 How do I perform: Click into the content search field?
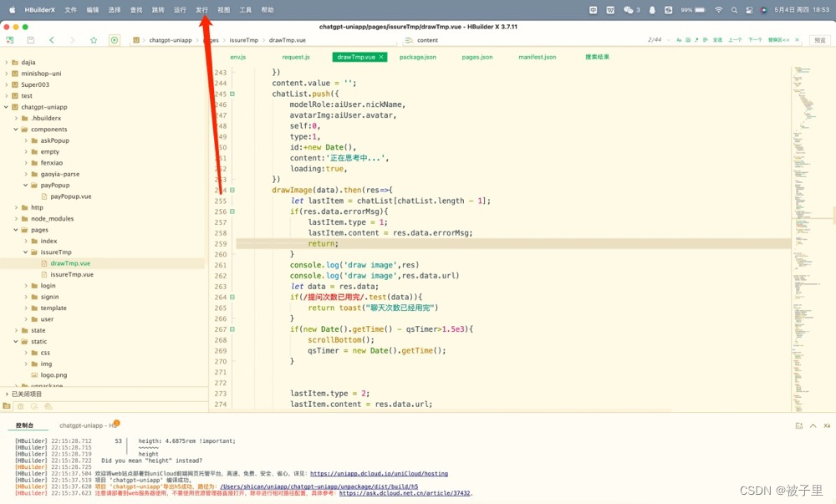coord(528,40)
